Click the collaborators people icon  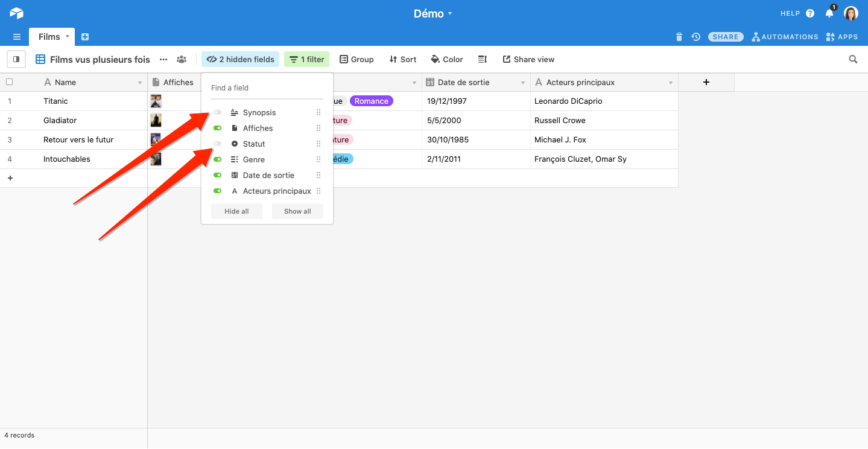(182, 59)
